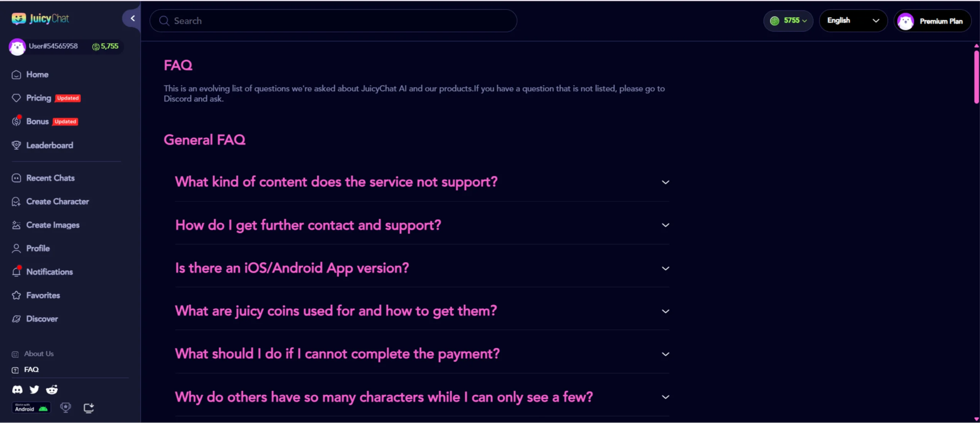Click the JuicyChat logo
Image resolution: width=980 pixels, height=423 pixels.
point(40,18)
